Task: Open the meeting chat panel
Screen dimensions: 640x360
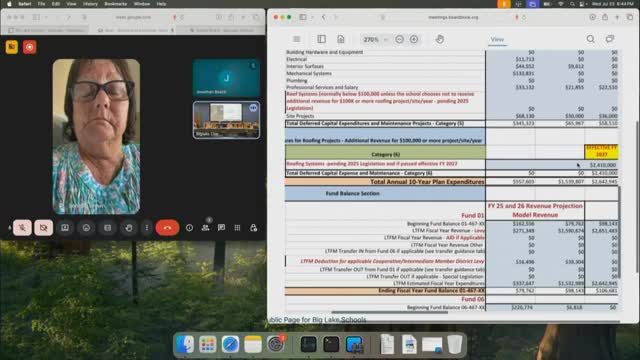Action: click(x=221, y=228)
